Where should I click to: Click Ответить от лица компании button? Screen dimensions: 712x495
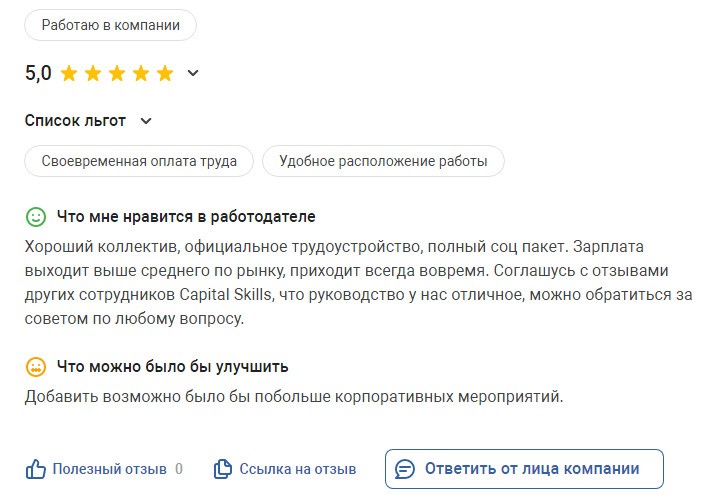coord(524,469)
